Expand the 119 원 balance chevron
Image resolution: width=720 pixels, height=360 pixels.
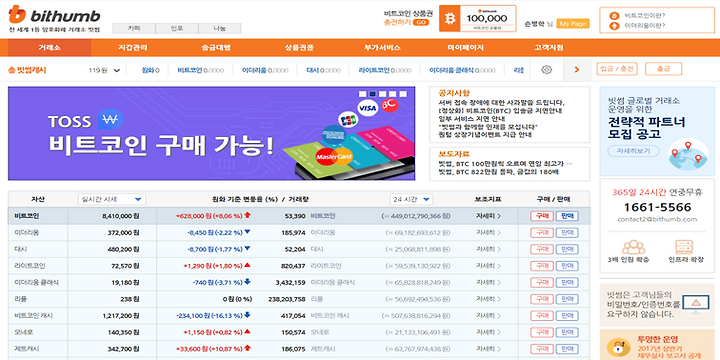[116, 71]
